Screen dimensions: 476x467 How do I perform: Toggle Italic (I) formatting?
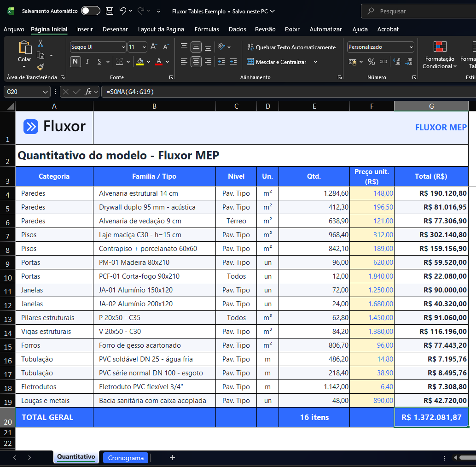pos(87,62)
